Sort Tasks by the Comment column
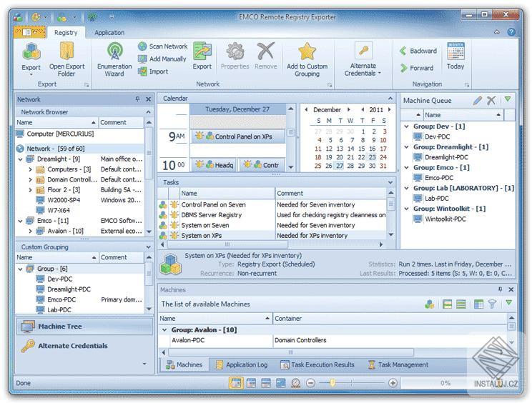Image resolution: width=532 pixels, height=403 pixels. [331, 193]
